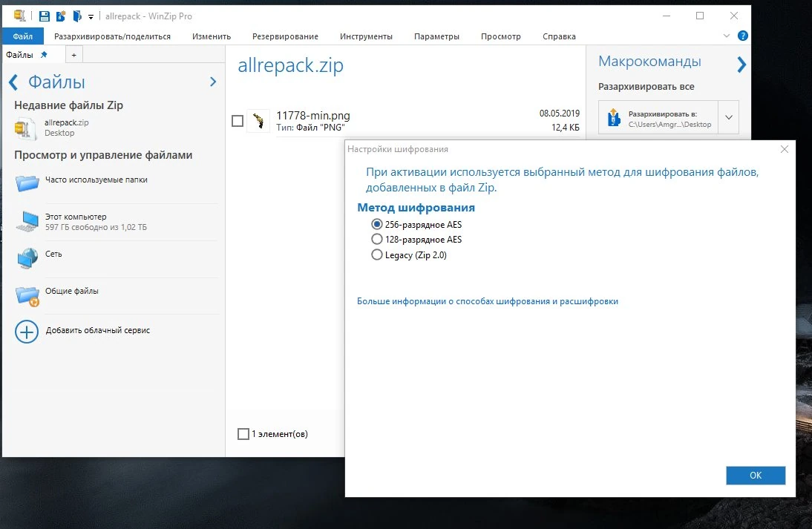Click the blue help question mark icon

coord(743,36)
